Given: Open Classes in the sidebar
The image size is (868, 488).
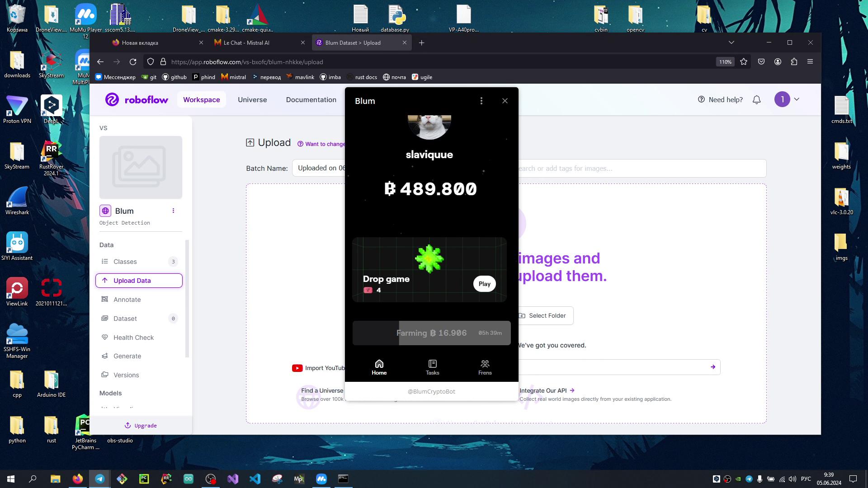Looking at the screenshot, I should tap(139, 262).
